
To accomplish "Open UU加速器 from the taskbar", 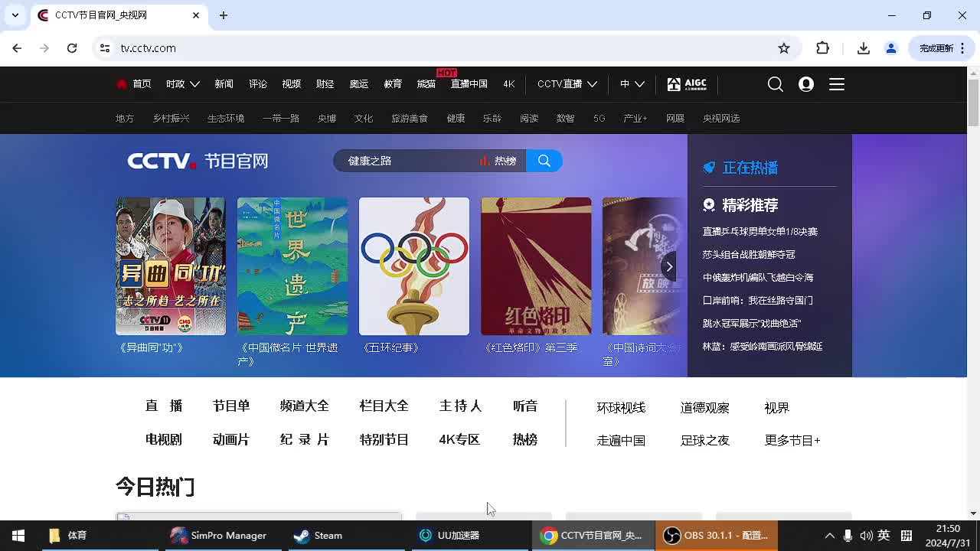I will [449, 536].
